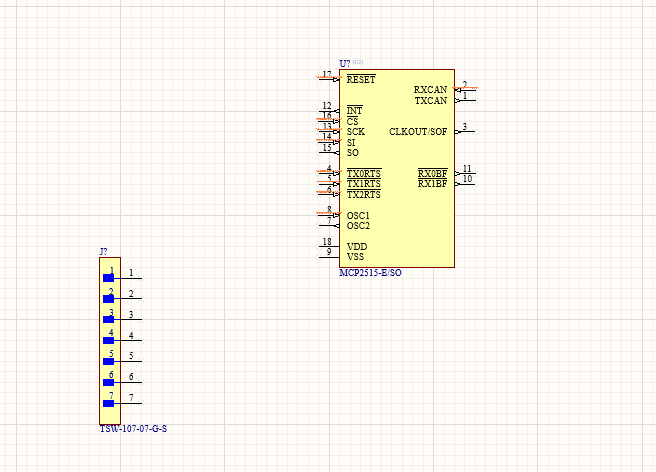Click the RXCAN pin name
The height and width of the screenshot is (472, 656).
pyautogui.click(x=430, y=90)
